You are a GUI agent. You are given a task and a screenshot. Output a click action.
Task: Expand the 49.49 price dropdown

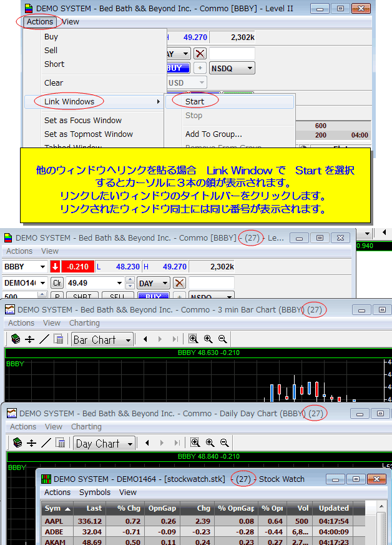(x=119, y=283)
